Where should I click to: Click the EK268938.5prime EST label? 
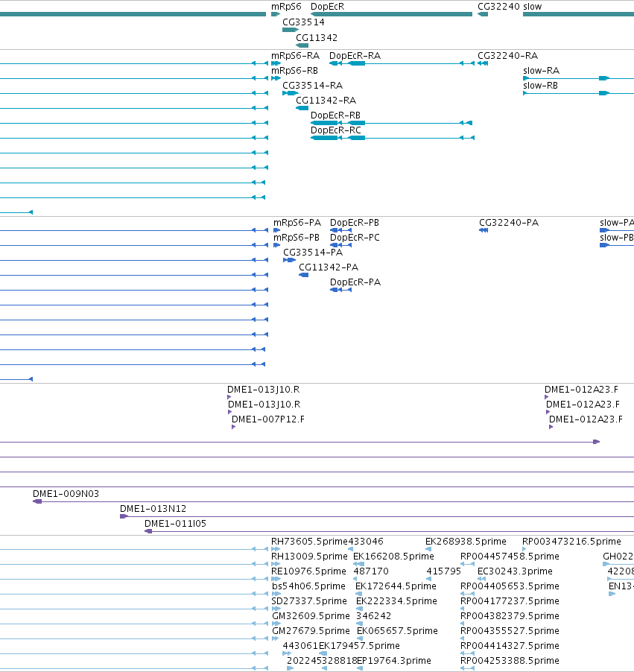pyautogui.click(x=466, y=542)
